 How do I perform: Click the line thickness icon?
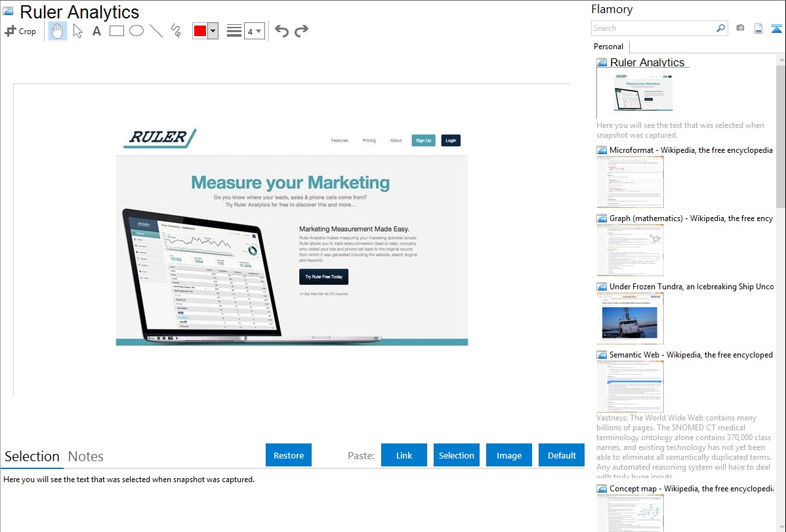(x=234, y=31)
